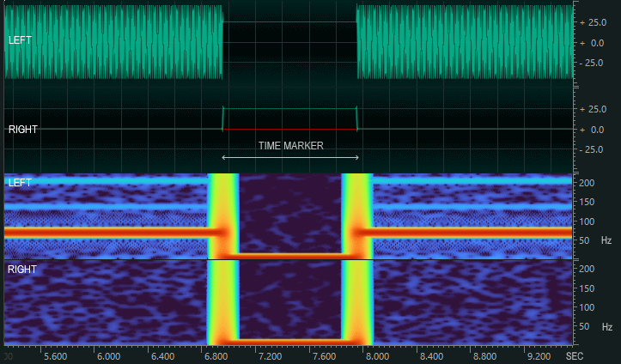Click +25.0 on the left waveform amplitude scale
This screenshot has width=621, height=364.
coord(593,21)
